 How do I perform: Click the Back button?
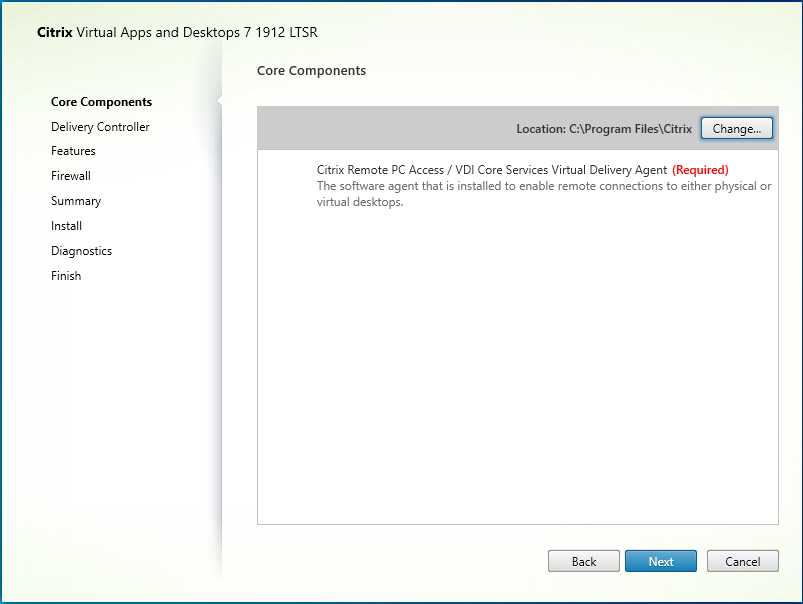(584, 561)
